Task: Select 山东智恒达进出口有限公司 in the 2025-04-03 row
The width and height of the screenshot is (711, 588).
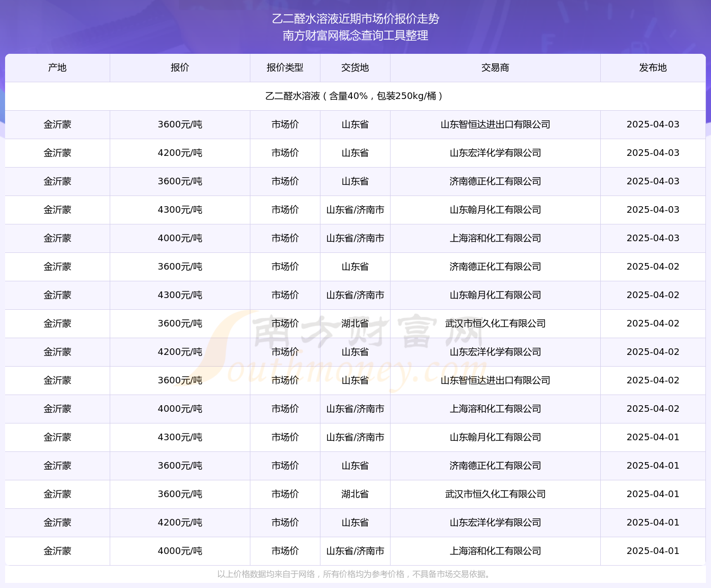Action: click(x=495, y=124)
